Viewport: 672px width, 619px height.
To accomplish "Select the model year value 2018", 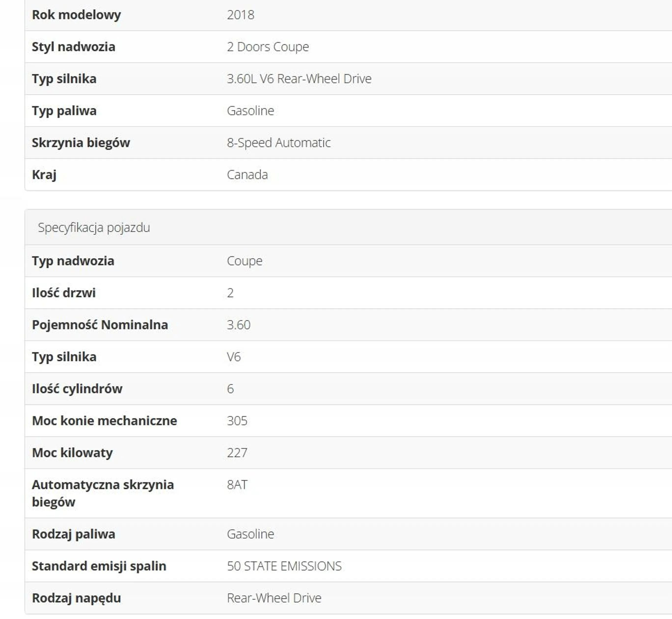I will tap(240, 15).
